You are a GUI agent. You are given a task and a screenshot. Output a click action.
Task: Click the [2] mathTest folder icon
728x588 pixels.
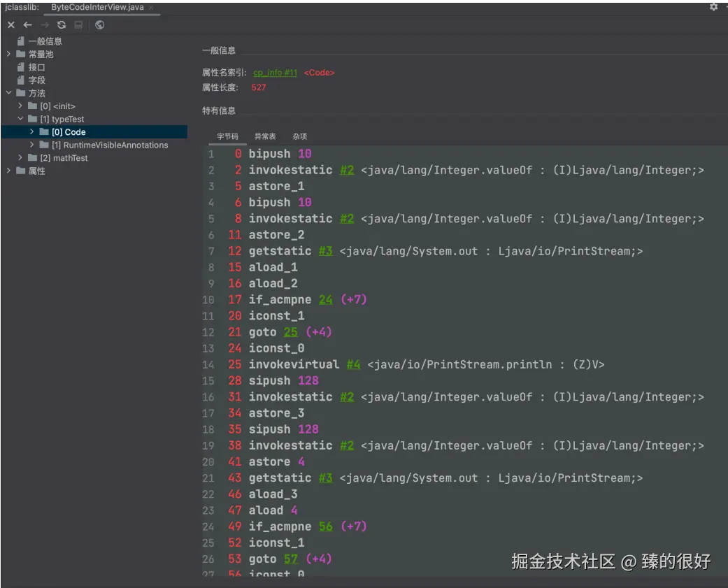pos(32,158)
